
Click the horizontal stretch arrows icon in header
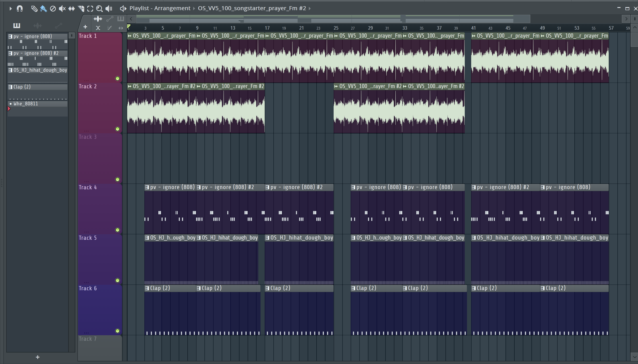tap(121, 28)
